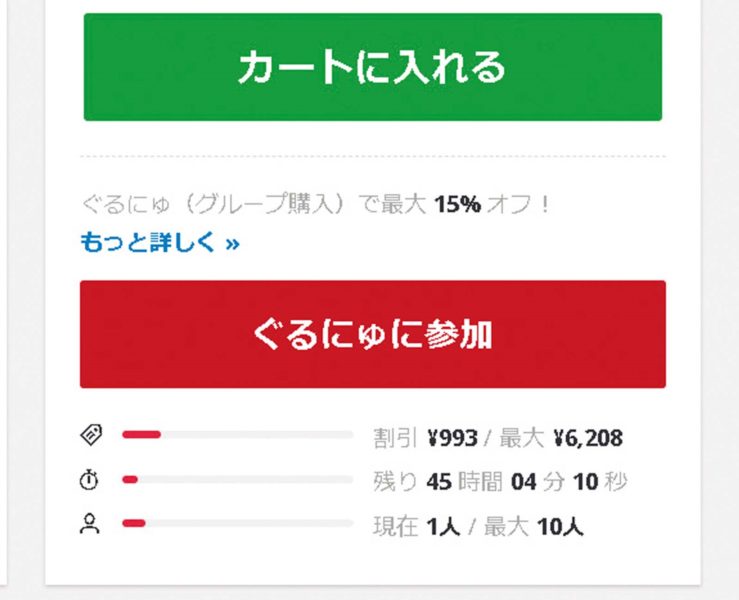
Task: Click the stopwatch remaining time icon
Action: point(89,480)
